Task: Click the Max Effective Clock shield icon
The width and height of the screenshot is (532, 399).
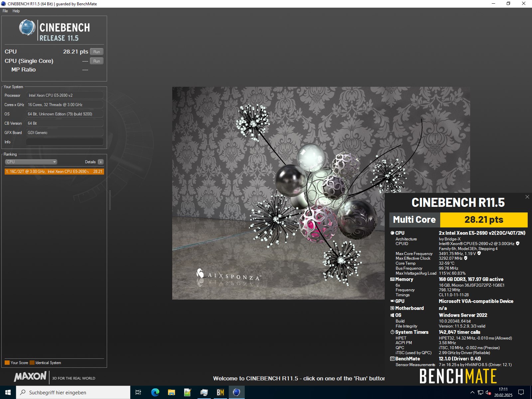Action: coord(466,258)
